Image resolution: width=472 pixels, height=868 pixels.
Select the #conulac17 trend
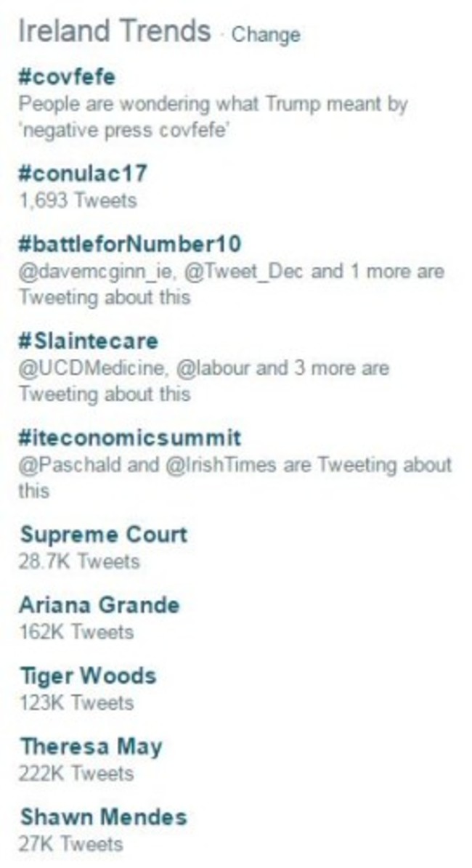(x=83, y=174)
